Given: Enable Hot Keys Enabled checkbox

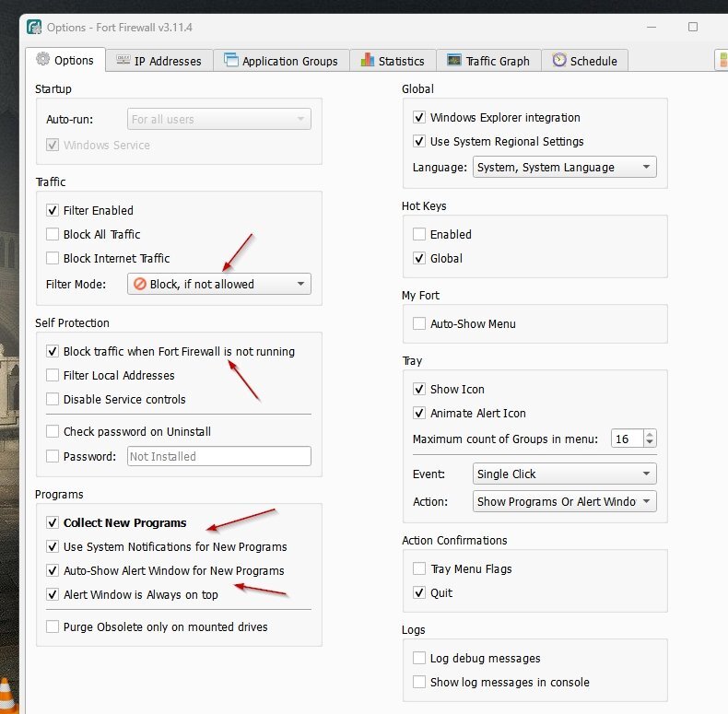Looking at the screenshot, I should click(x=419, y=234).
